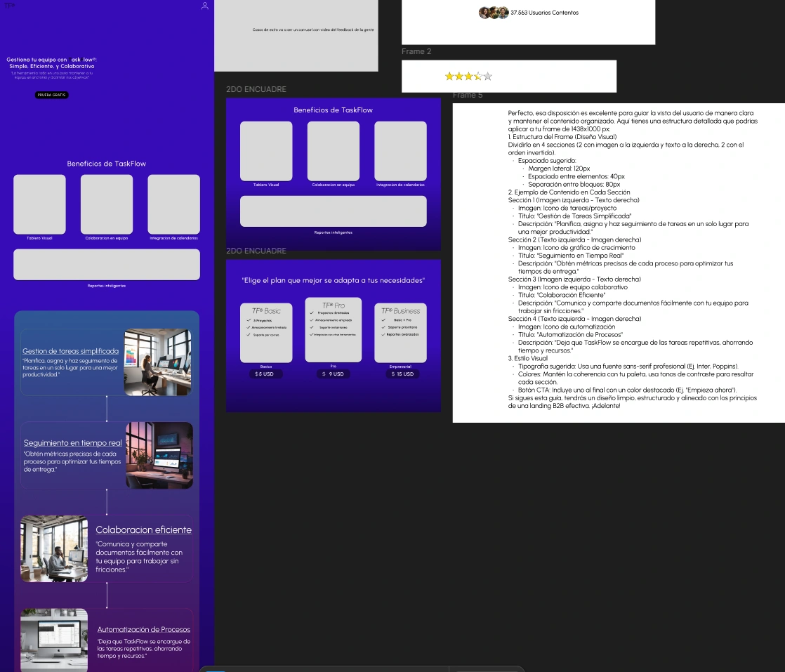Select Tablero Visual card in the 2DO ENCUADRE frame
This screenshot has width=785, height=672.
tap(266, 151)
